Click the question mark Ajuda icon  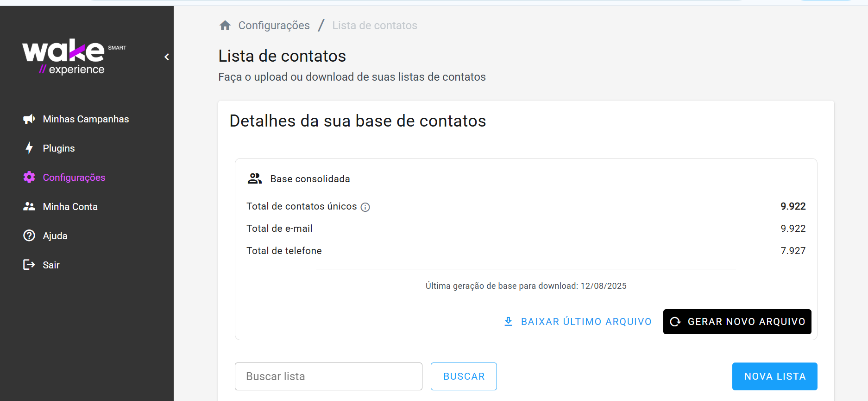pos(29,236)
